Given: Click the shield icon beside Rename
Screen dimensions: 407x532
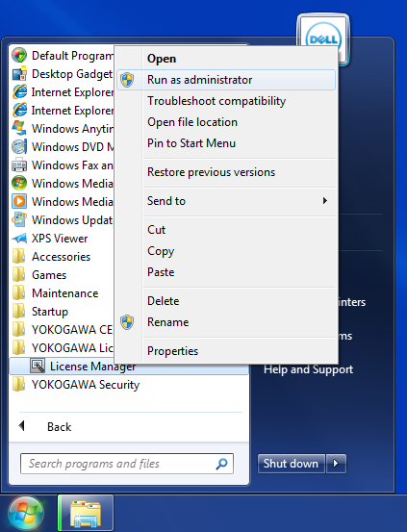Looking at the screenshot, I should 127,322.
